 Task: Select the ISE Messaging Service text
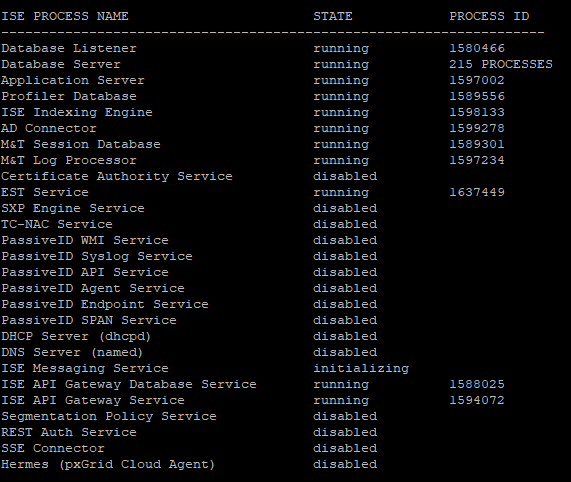[x=85, y=369]
